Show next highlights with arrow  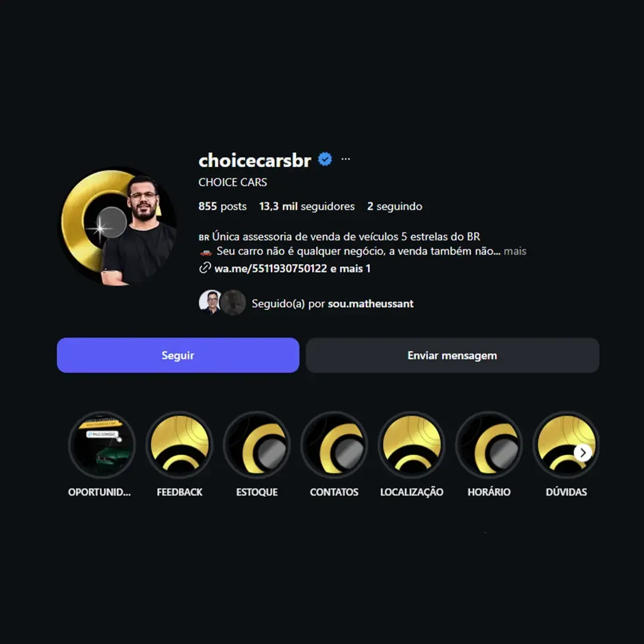click(x=583, y=453)
